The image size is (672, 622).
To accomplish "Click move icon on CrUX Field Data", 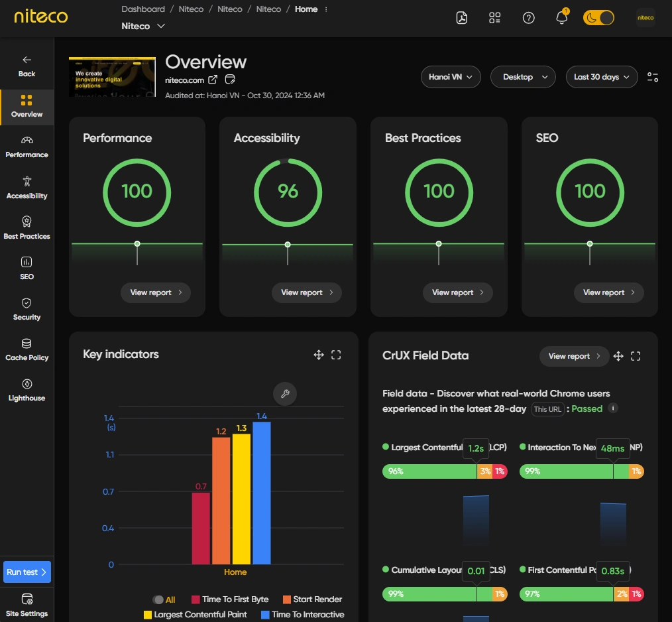I will coord(618,356).
